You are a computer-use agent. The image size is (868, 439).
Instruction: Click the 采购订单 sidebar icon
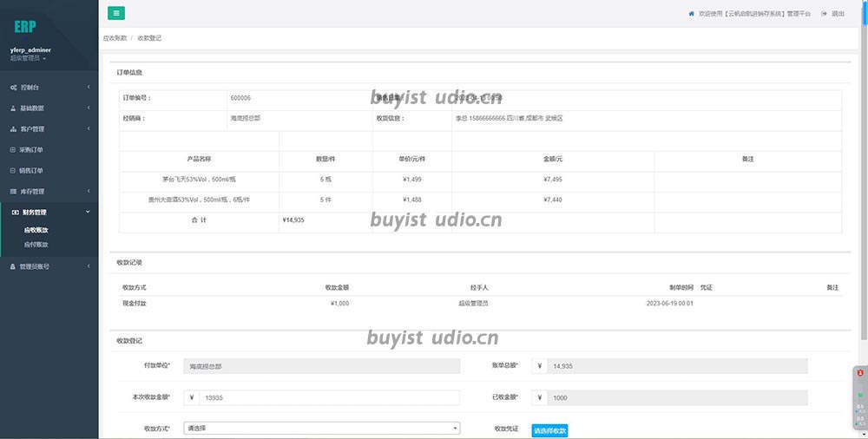pyautogui.click(x=14, y=150)
